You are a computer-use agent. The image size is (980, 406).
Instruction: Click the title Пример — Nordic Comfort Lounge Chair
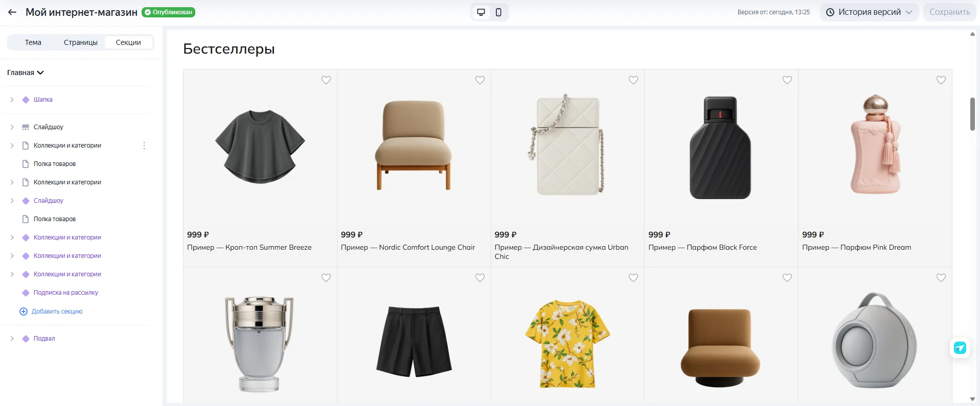(x=408, y=248)
